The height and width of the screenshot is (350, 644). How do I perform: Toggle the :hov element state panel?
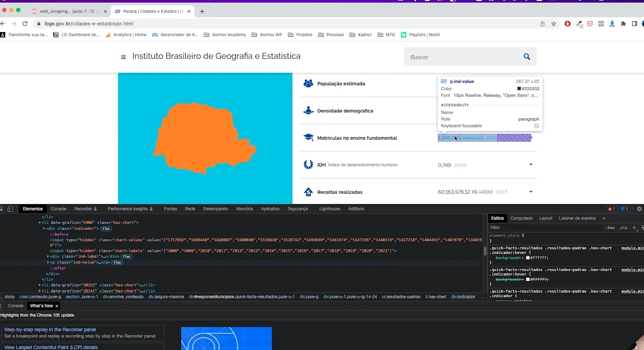(x=610, y=228)
